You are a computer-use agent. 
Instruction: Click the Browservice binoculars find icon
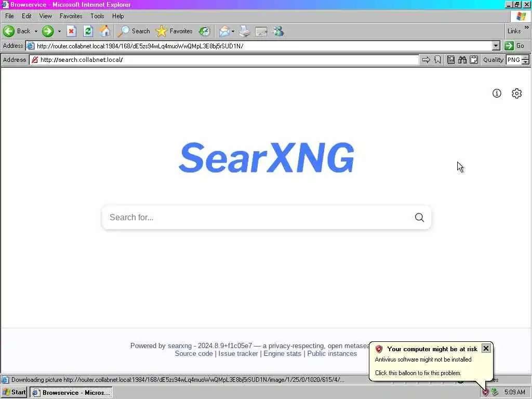tap(462, 60)
